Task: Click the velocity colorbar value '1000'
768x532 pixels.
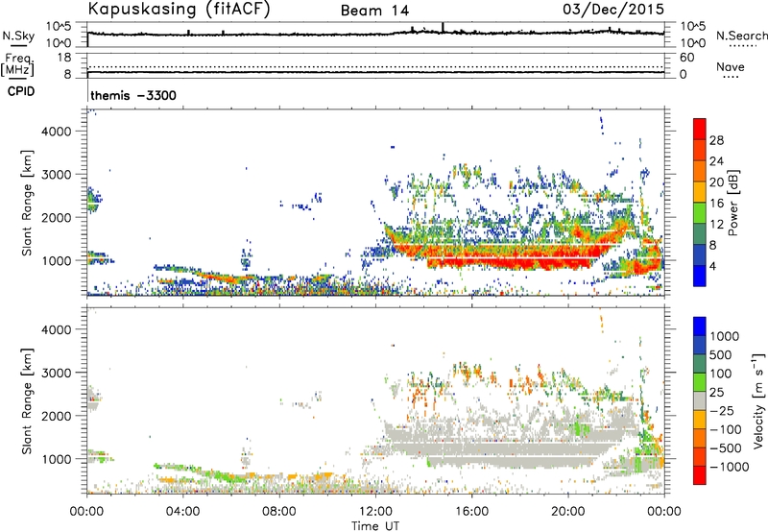Action: 725,336
